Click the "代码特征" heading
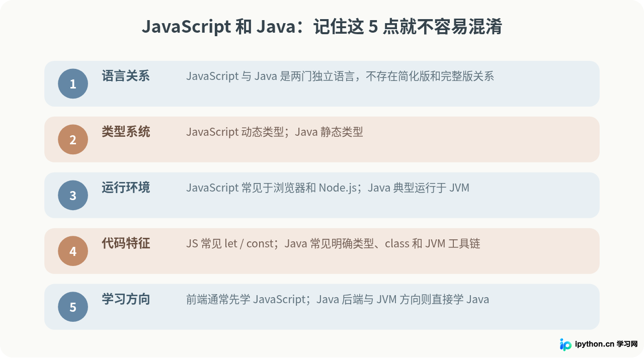This screenshot has height=358, width=644. point(126,243)
